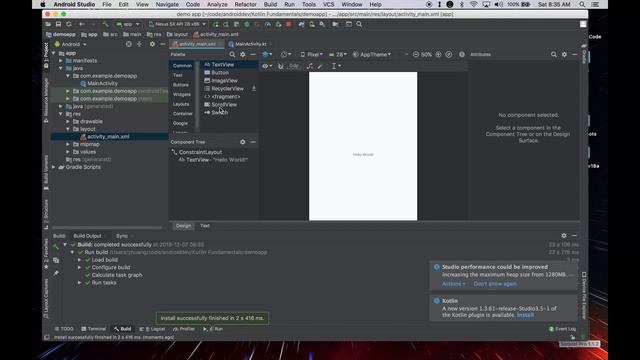Open the Nexus 5X API 28 device dropdown
640x360 pixels.
pyautogui.click(x=177, y=24)
